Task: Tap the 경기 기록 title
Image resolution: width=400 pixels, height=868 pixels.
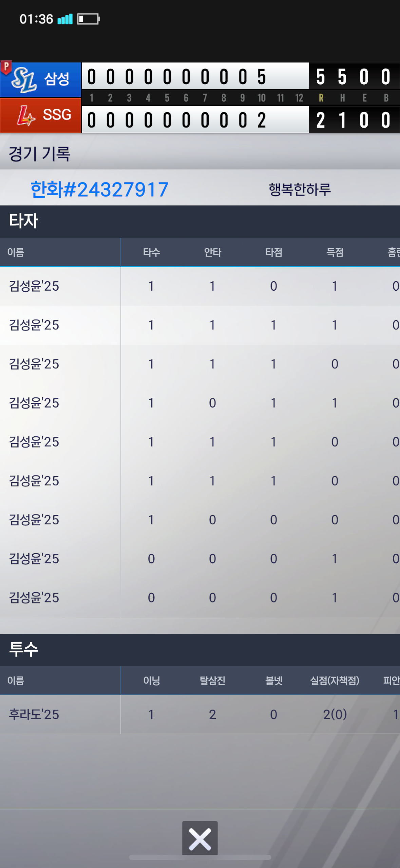Action: (x=39, y=154)
